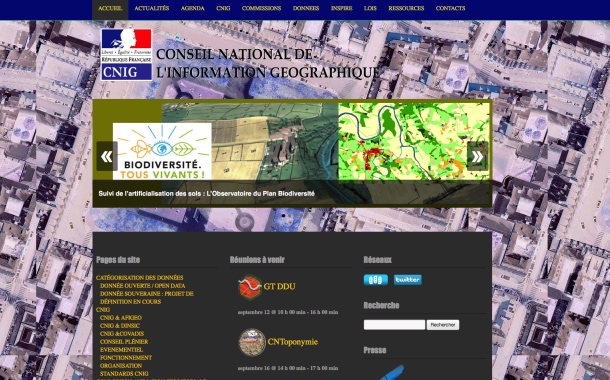Open the Agenda menu item

pos(193,8)
